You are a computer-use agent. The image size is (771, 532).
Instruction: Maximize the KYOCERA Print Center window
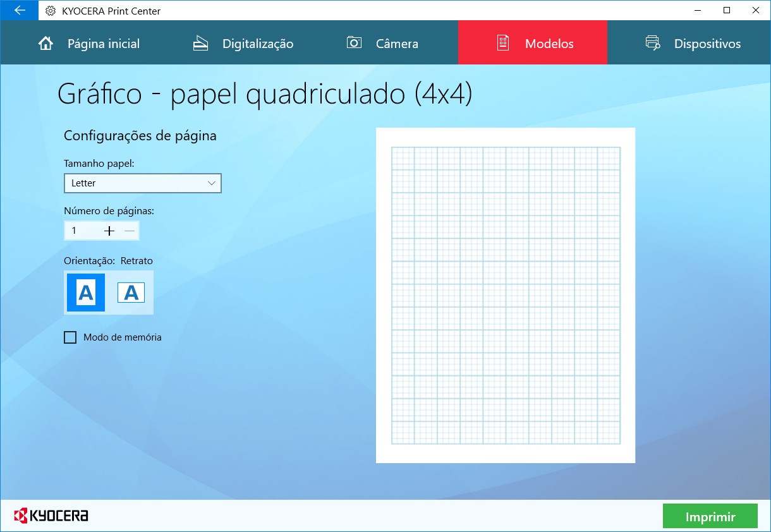[727, 10]
